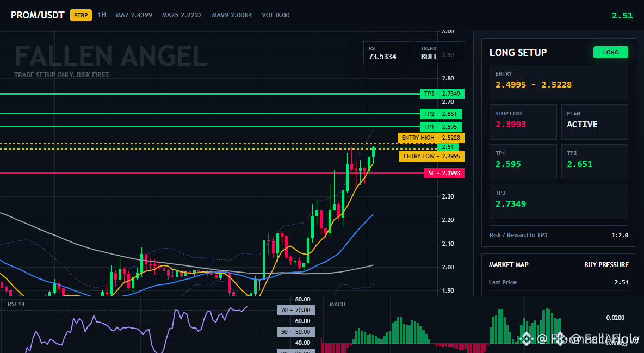Image resolution: width=644 pixels, height=353 pixels.
Task: Select the TP3 2.7349 card in setup panel
Action: coord(559,201)
